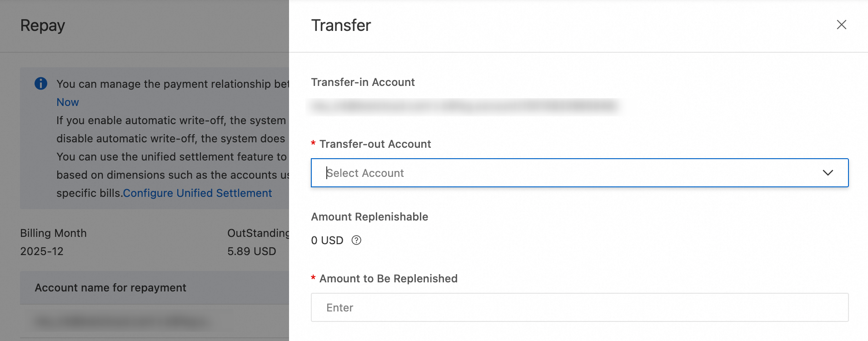Open the Configure Unified Settlement link

click(197, 193)
